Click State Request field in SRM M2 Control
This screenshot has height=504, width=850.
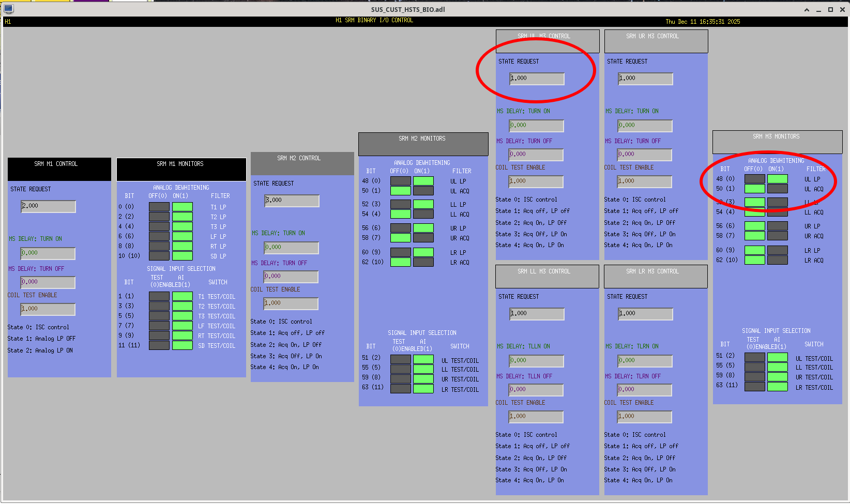point(292,201)
